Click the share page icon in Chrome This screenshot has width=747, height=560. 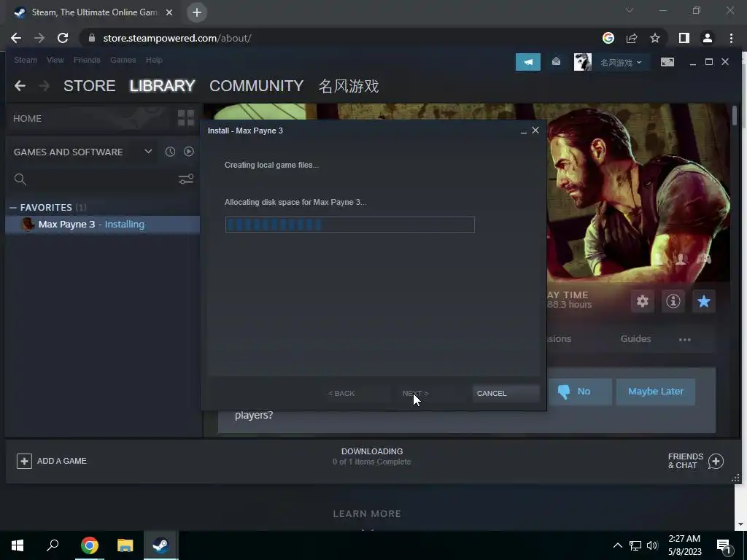(x=632, y=38)
